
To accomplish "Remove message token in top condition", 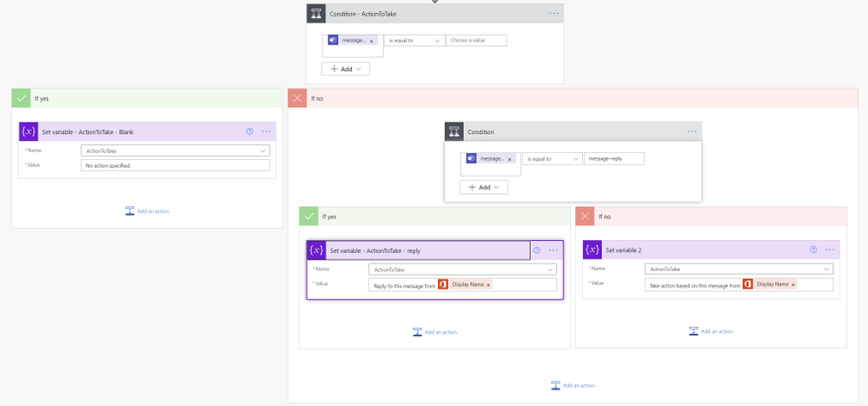I will tap(371, 41).
